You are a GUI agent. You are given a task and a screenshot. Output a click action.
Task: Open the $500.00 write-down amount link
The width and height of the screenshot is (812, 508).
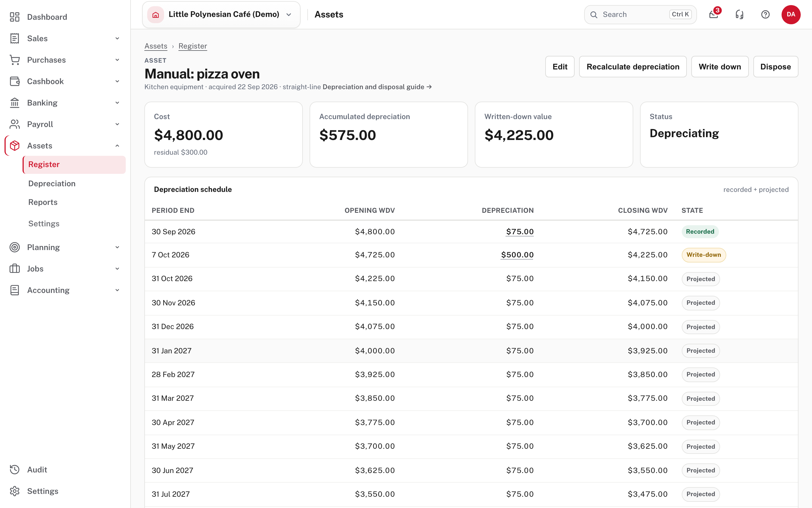517,255
